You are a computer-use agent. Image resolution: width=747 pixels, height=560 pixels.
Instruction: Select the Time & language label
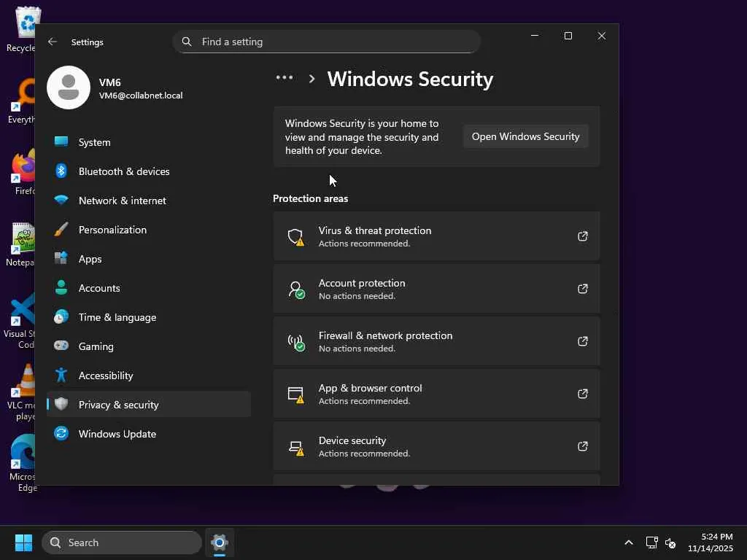(117, 317)
